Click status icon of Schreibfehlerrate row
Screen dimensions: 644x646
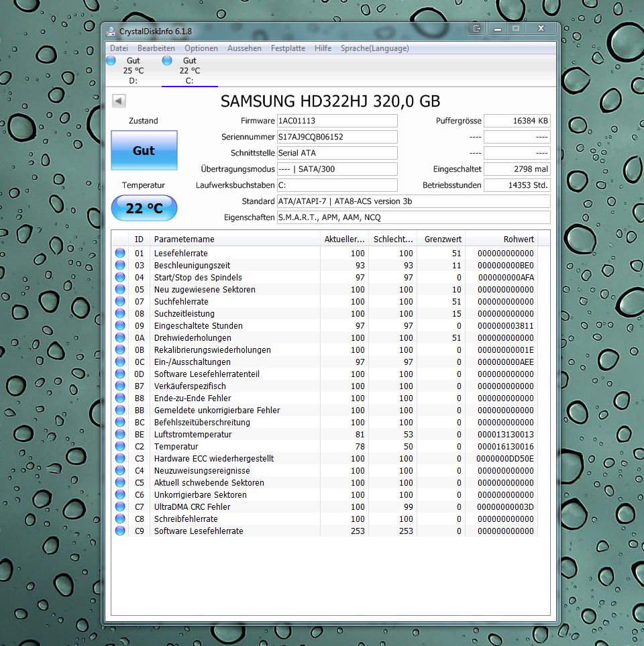(x=120, y=519)
